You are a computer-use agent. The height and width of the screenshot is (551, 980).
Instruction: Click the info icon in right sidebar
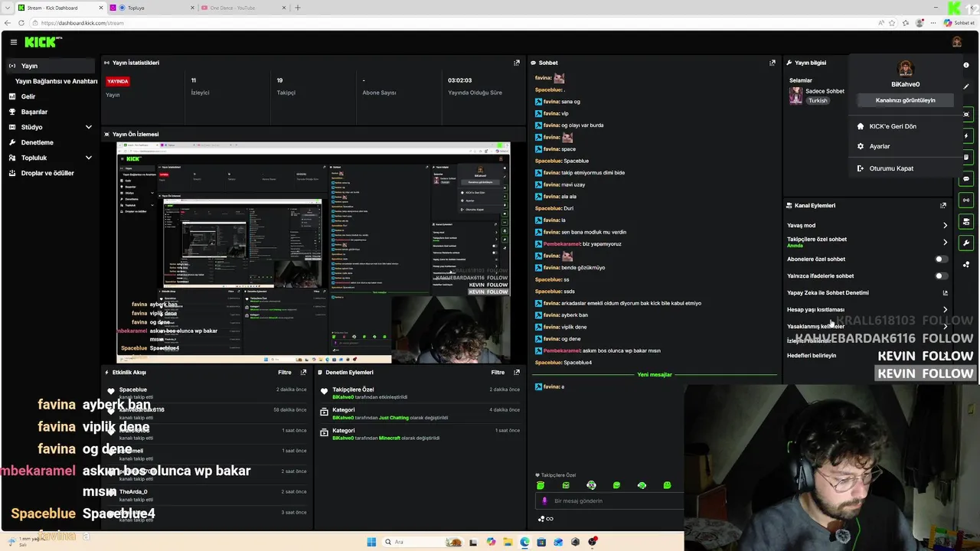[966, 66]
